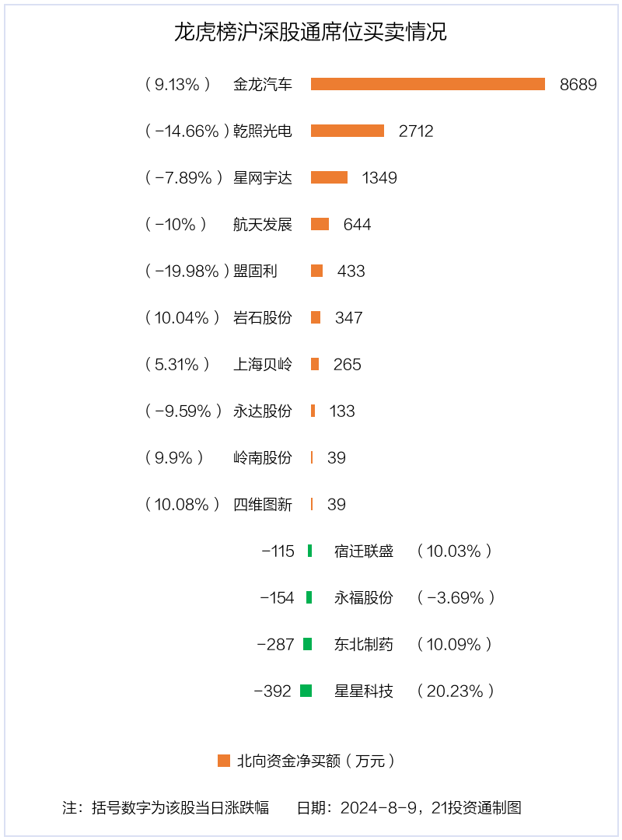Click the green bar for 东北制药

[x=308, y=644]
